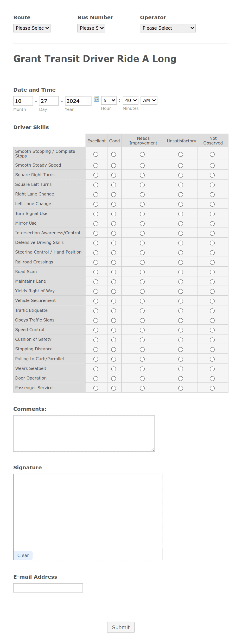Viewport: 242px width, 644px height.
Task: Select Needs Improvement for Mirror Use
Action: click(x=142, y=223)
